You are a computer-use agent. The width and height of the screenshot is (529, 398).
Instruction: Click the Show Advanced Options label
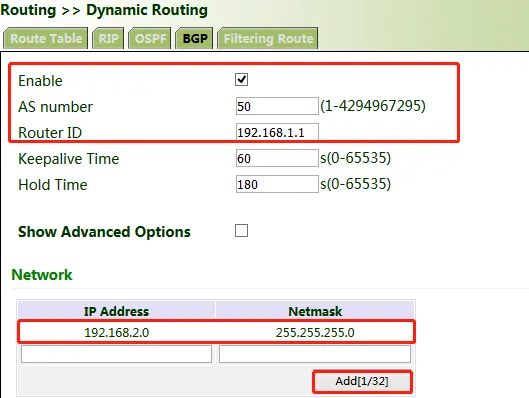click(104, 232)
